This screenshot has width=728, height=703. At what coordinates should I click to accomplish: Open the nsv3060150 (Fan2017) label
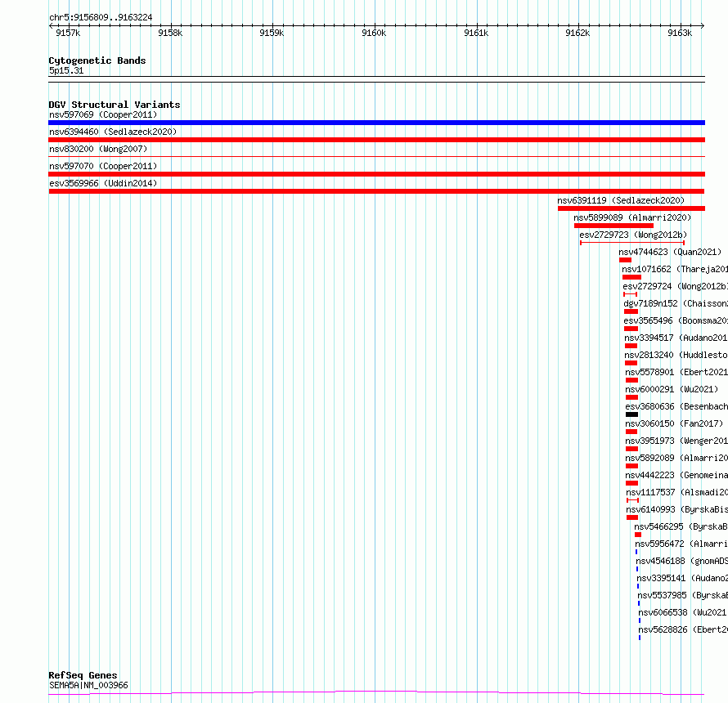(x=674, y=423)
